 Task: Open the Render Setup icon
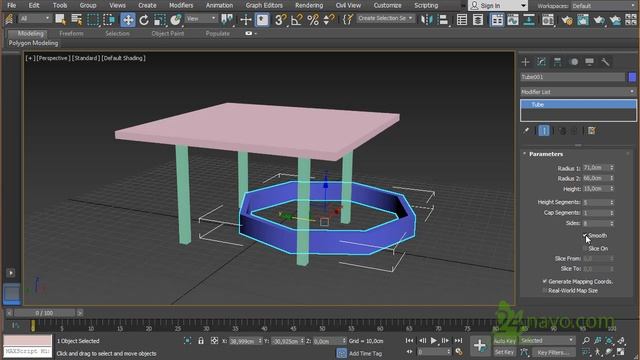tap(567, 20)
